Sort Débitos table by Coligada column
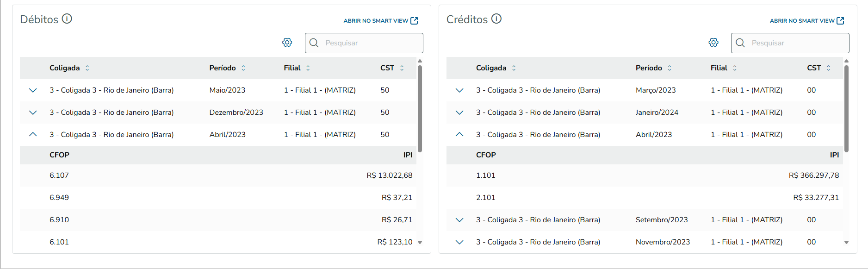 click(x=87, y=68)
